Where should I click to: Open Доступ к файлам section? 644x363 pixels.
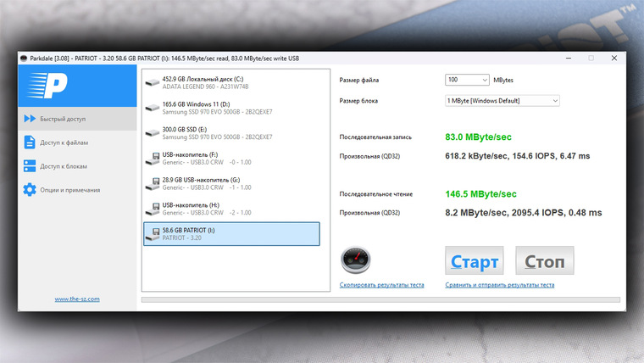[77, 142]
